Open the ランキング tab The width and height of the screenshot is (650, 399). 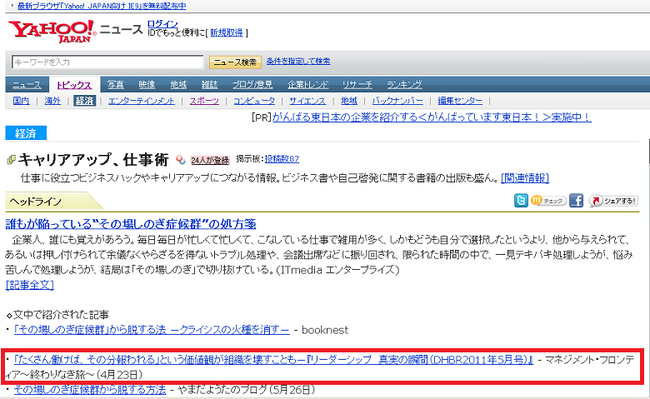[405, 85]
